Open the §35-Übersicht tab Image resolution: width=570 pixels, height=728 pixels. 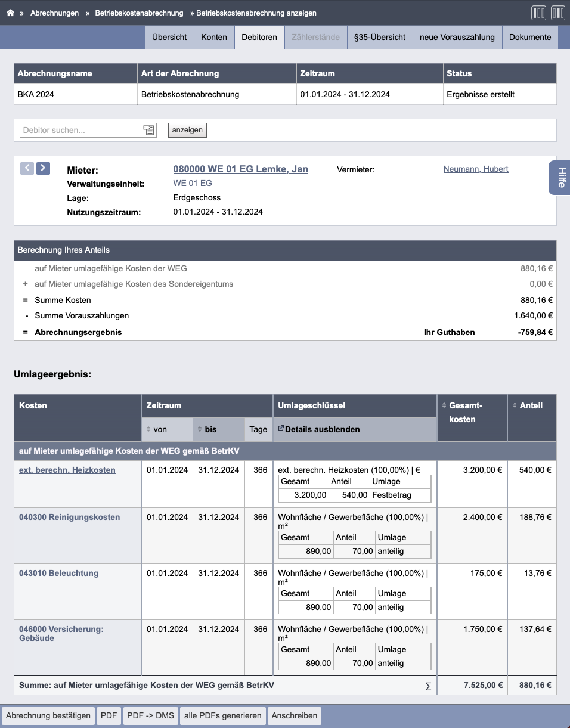[x=380, y=37]
